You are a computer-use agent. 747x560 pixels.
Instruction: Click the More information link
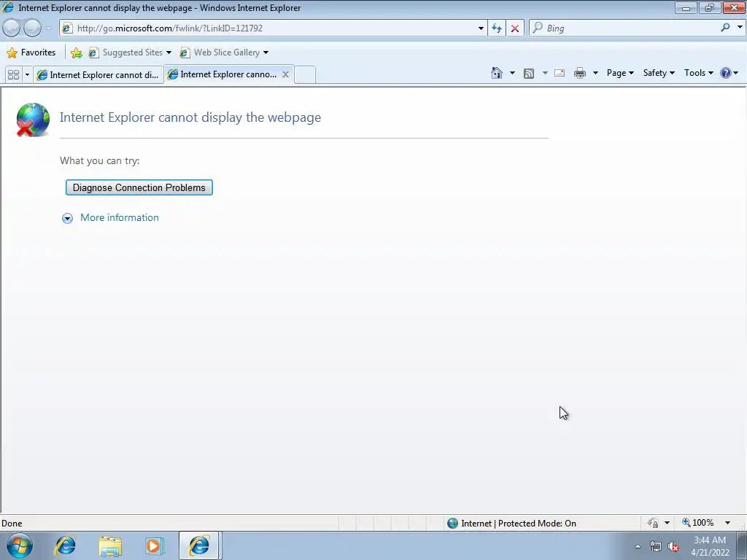pos(120,217)
